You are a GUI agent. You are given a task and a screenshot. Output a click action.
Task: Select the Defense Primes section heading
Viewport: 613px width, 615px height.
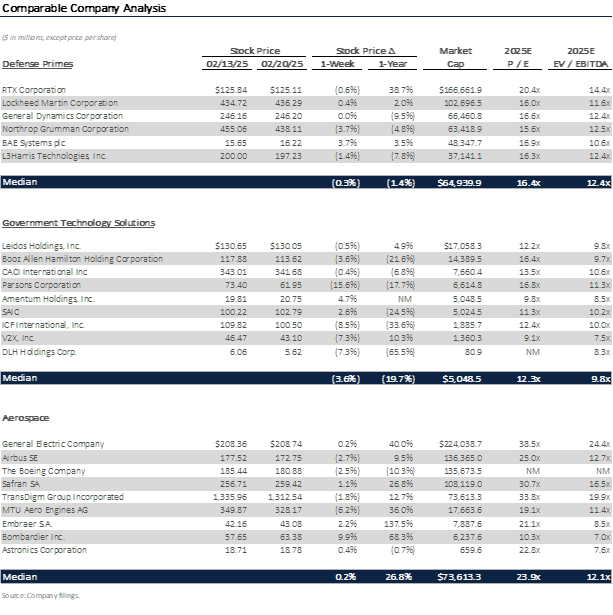coord(38,64)
